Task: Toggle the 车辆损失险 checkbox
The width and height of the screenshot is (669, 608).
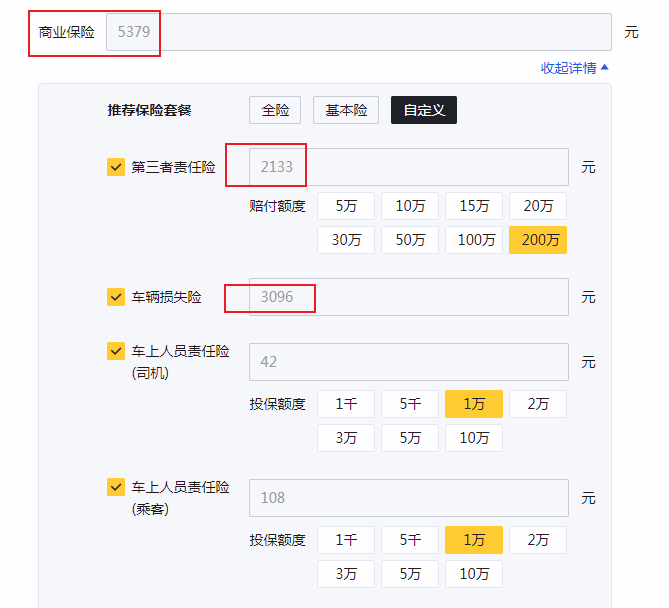Action: point(116,297)
